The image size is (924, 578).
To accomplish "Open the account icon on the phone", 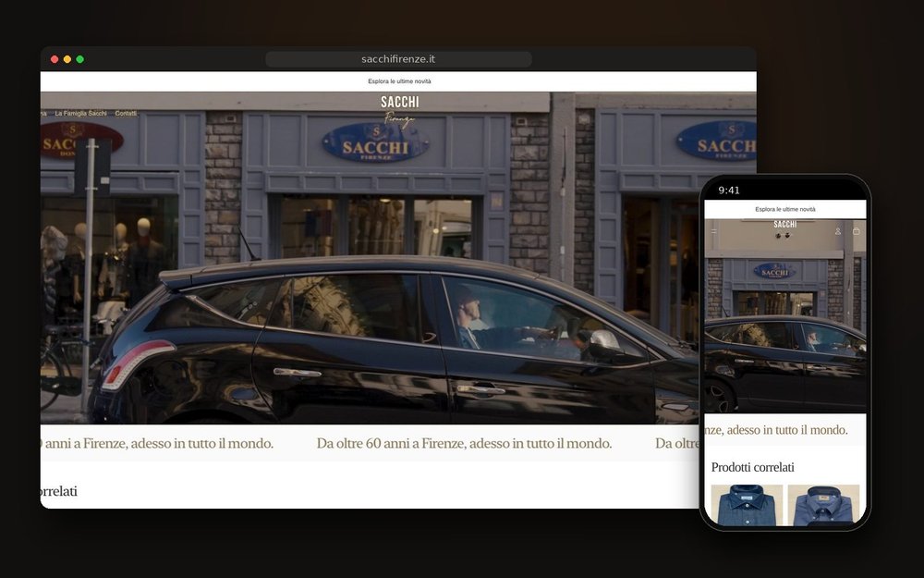I will pos(837,231).
